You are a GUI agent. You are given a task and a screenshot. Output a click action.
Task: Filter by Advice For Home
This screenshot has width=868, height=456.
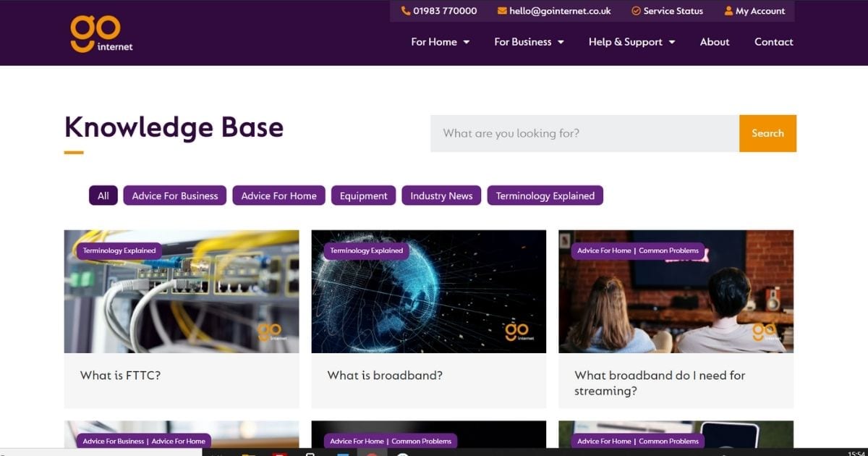(x=278, y=195)
